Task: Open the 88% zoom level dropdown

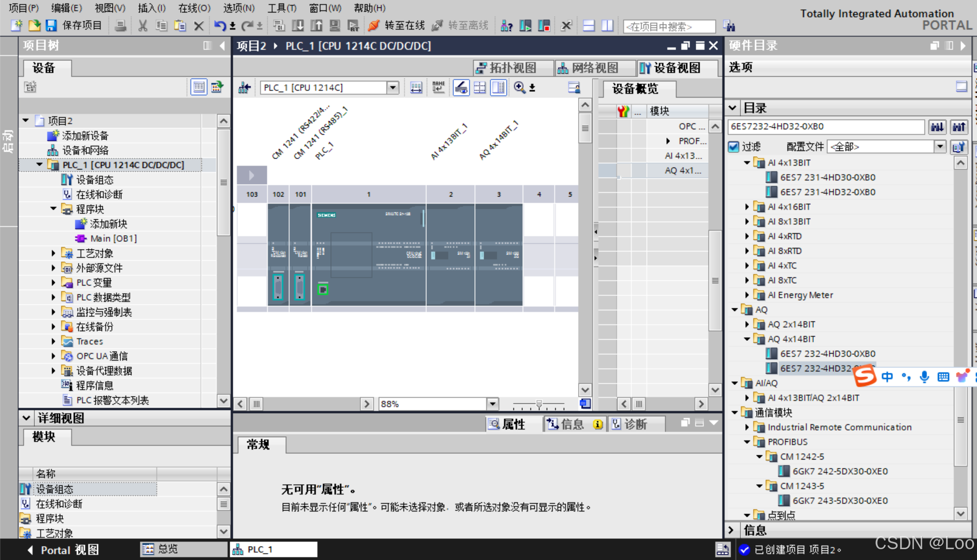Action: [x=493, y=404]
